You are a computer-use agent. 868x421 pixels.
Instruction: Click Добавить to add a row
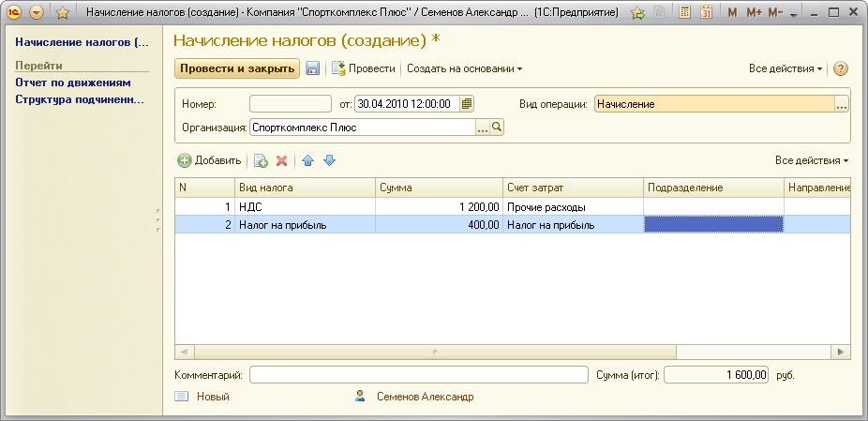209,160
